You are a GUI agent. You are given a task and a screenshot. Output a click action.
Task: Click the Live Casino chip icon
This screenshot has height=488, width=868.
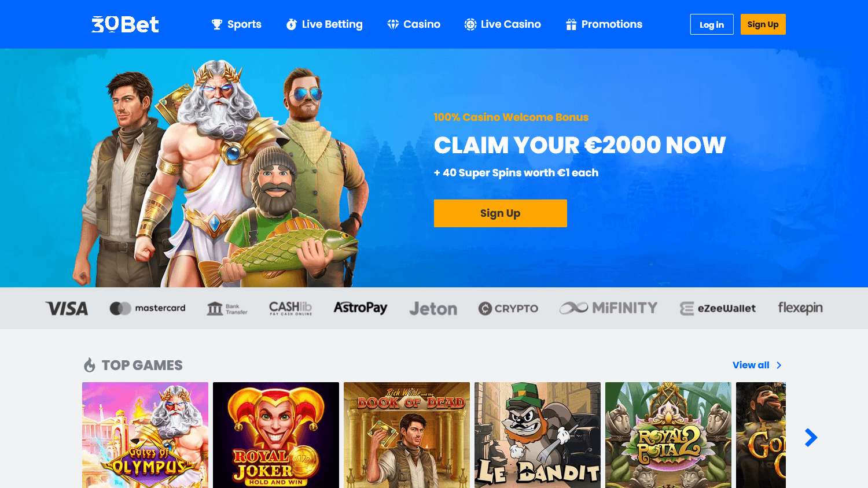pyautogui.click(x=470, y=24)
